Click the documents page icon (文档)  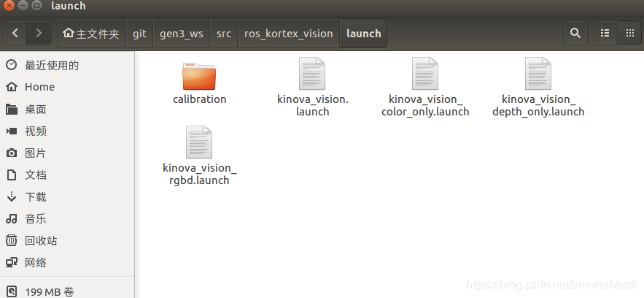pos(12,175)
